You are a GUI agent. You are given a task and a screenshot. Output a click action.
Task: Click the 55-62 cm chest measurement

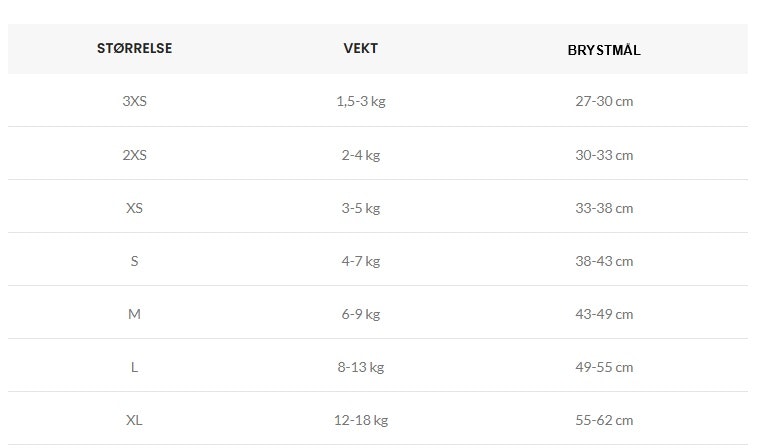pyautogui.click(x=604, y=420)
